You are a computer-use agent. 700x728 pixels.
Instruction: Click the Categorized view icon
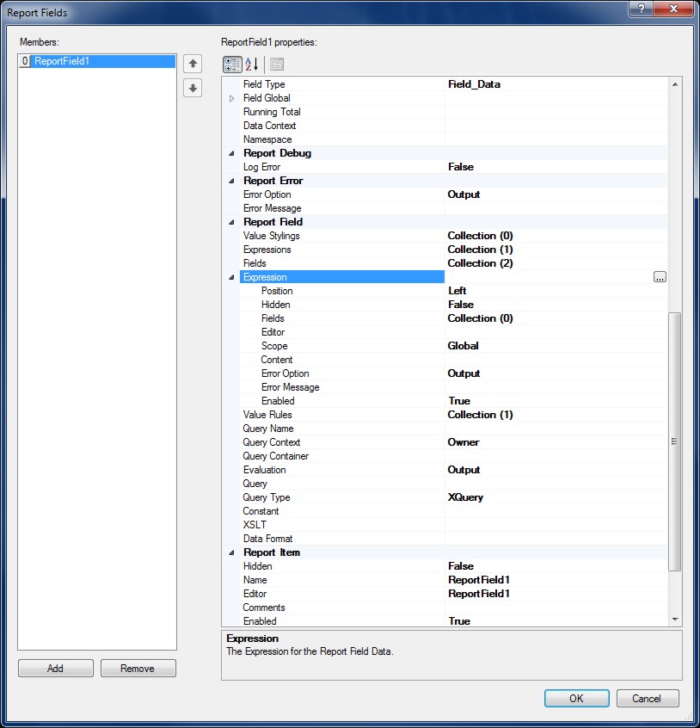click(232, 65)
